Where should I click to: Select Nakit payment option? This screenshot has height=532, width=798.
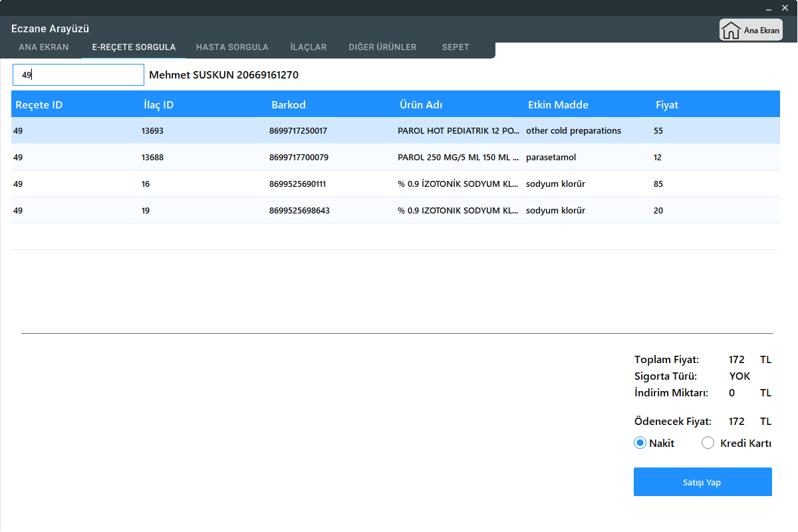tap(640, 444)
